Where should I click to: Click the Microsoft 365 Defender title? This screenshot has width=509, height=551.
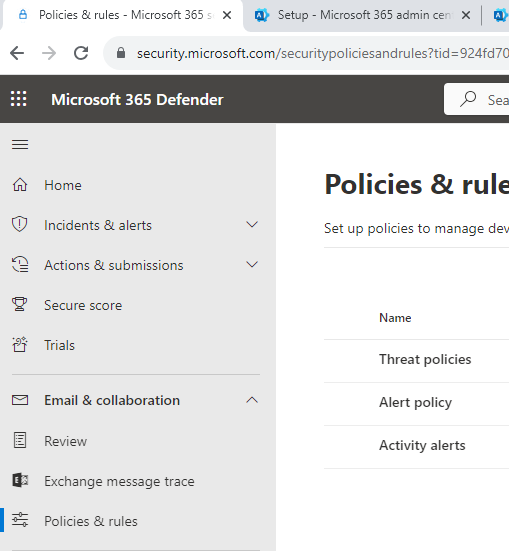tap(137, 99)
